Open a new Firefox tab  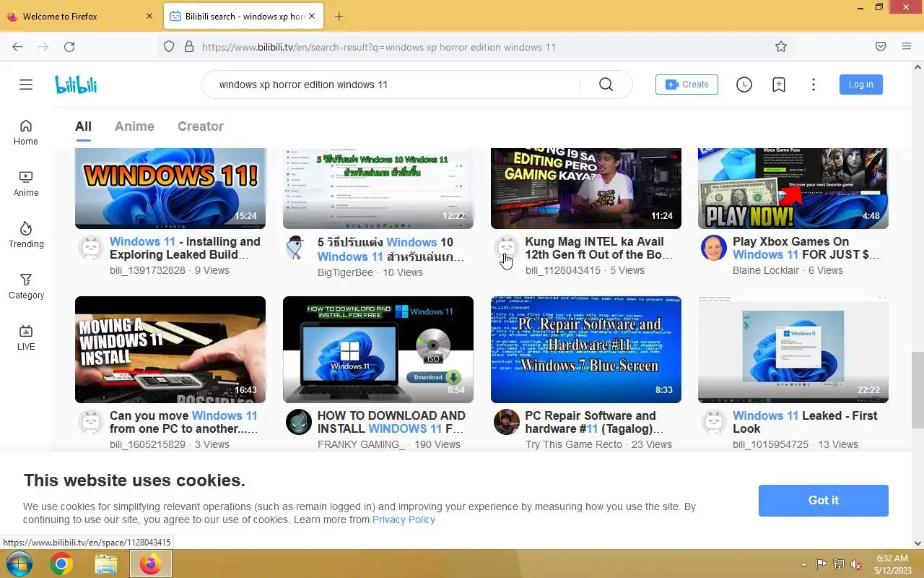(x=339, y=16)
